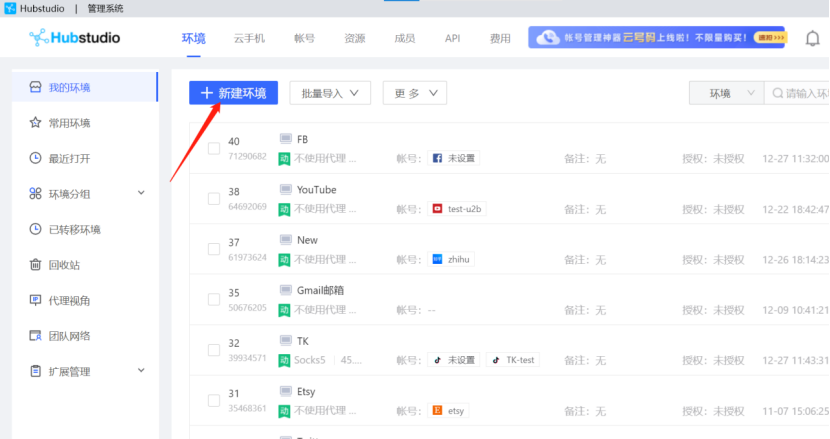This screenshot has height=439, width=830.
Task: Tick the checkbox for environment 35
Action: click(214, 300)
